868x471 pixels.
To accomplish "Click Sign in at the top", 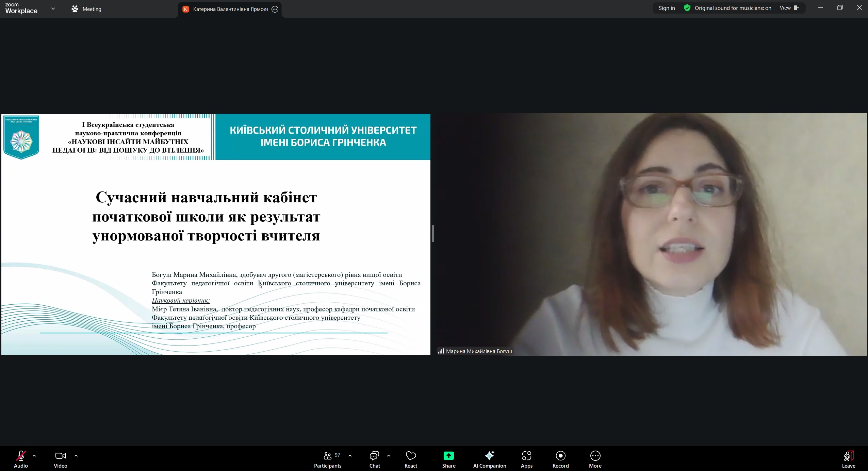I will point(667,8).
